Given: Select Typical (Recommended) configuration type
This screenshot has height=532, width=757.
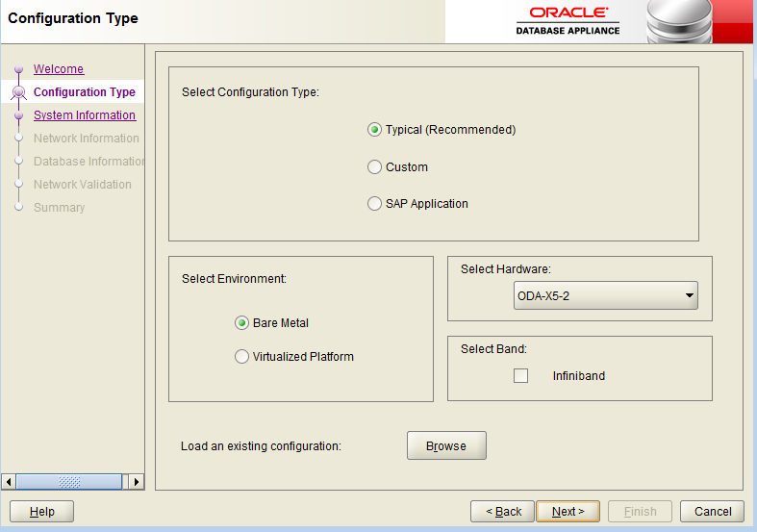Looking at the screenshot, I should [x=374, y=130].
